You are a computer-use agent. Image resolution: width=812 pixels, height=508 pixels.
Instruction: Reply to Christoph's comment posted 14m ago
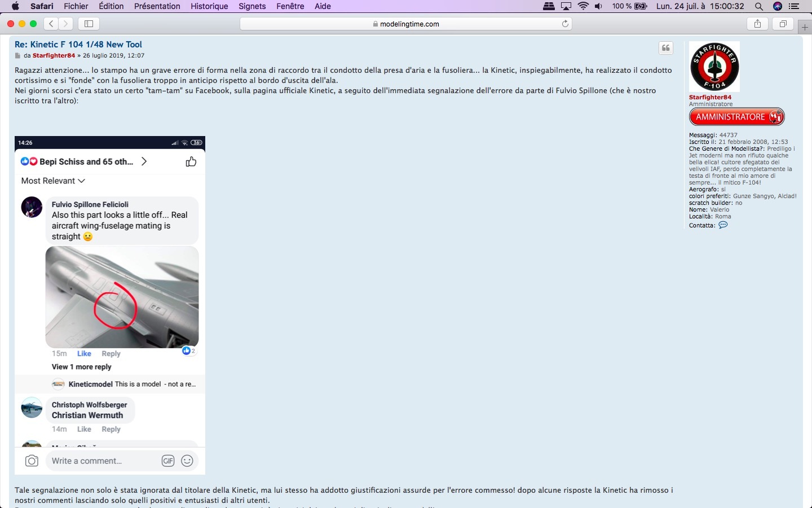[111, 429]
